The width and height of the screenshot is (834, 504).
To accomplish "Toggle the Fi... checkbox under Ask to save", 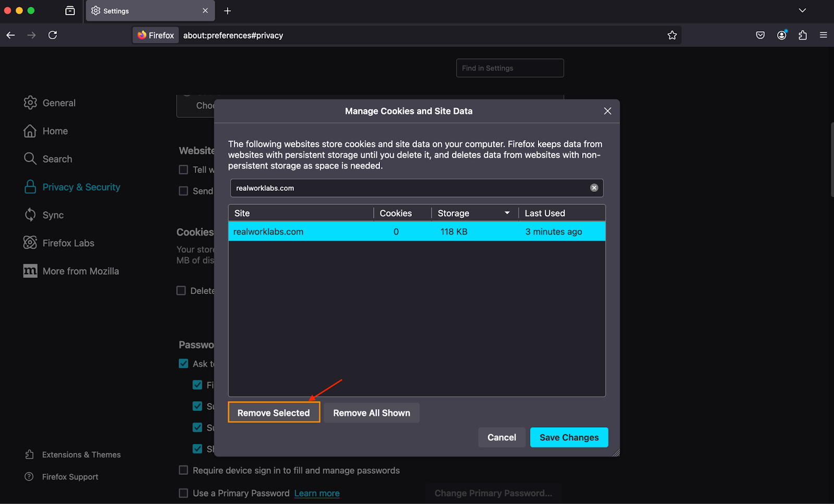I will (197, 385).
